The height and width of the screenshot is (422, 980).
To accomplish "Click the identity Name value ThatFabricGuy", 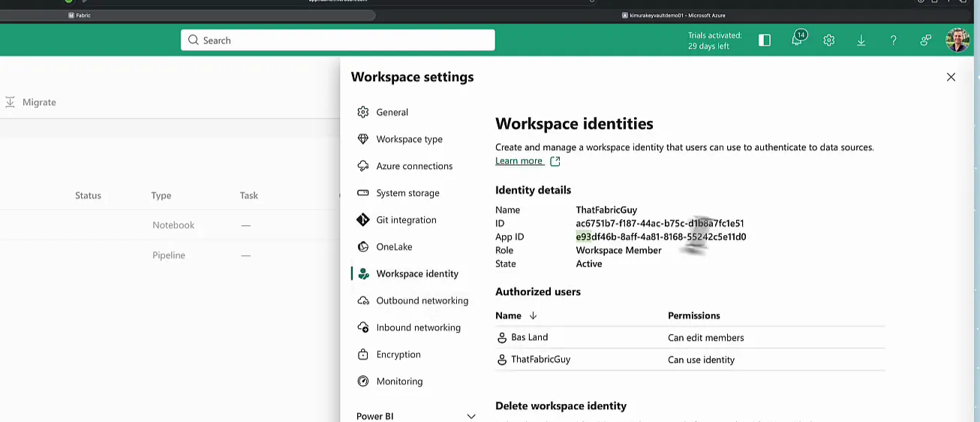I will click(606, 209).
